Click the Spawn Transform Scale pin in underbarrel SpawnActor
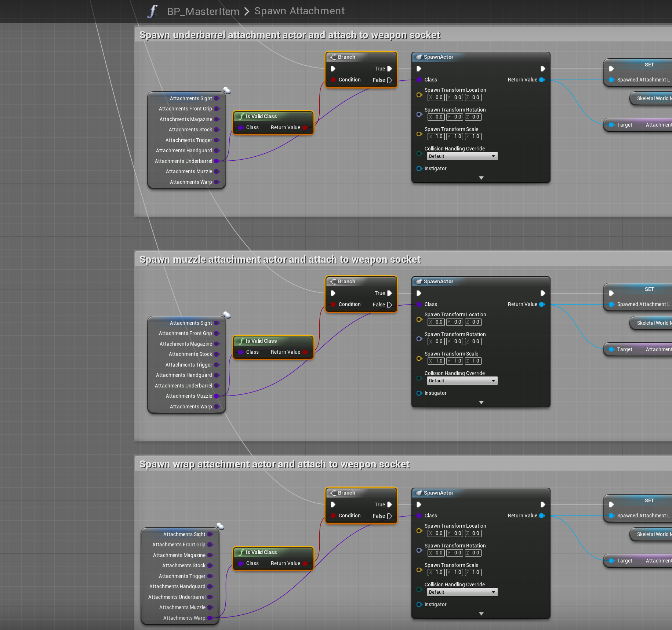Image resolution: width=672 pixels, height=630 pixels. (419, 134)
